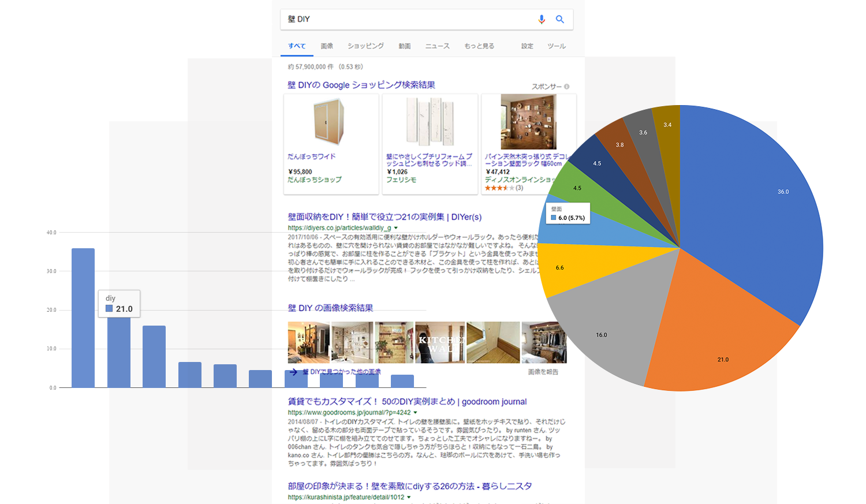Click the microphone voice search icon
The height and width of the screenshot is (504, 866).
[542, 19]
